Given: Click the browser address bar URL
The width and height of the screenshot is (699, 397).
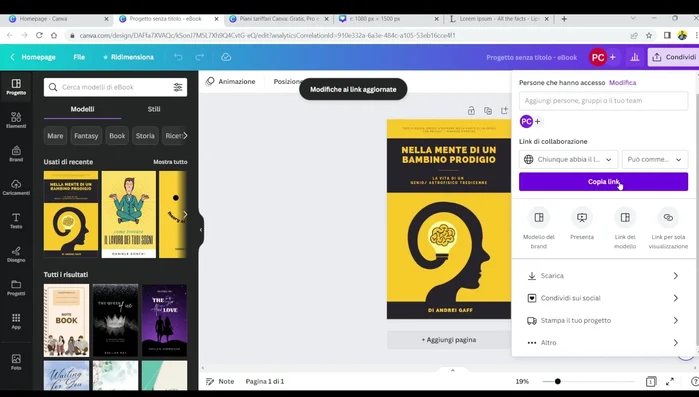Looking at the screenshot, I should pyautogui.click(x=267, y=35).
